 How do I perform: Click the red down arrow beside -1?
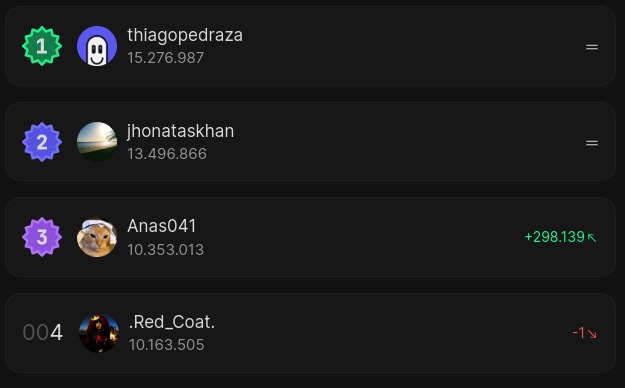pos(592,334)
